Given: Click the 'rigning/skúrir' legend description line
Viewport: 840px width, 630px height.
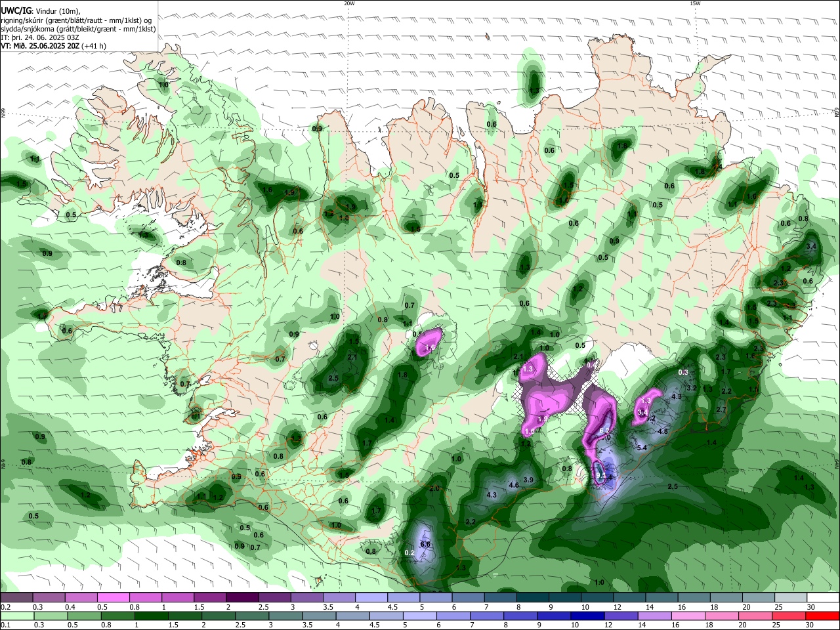Looking at the screenshot, I should click(x=76, y=20).
